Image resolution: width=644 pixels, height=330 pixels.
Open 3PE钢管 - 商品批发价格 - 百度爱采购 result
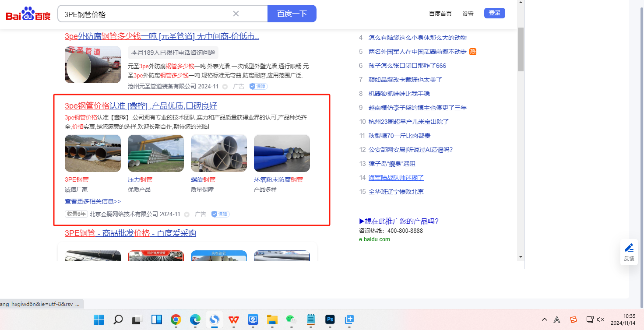point(130,233)
